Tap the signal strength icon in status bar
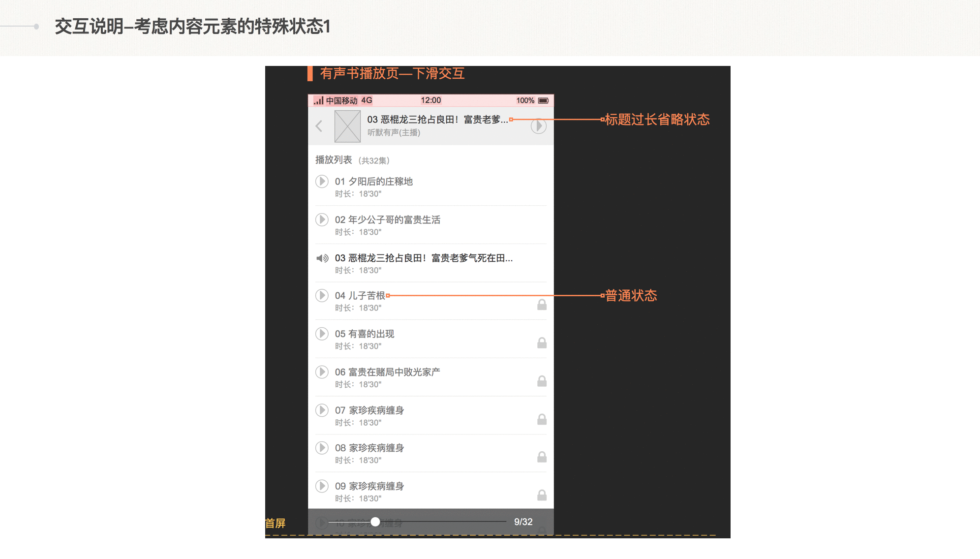The width and height of the screenshot is (980, 559). [x=318, y=100]
